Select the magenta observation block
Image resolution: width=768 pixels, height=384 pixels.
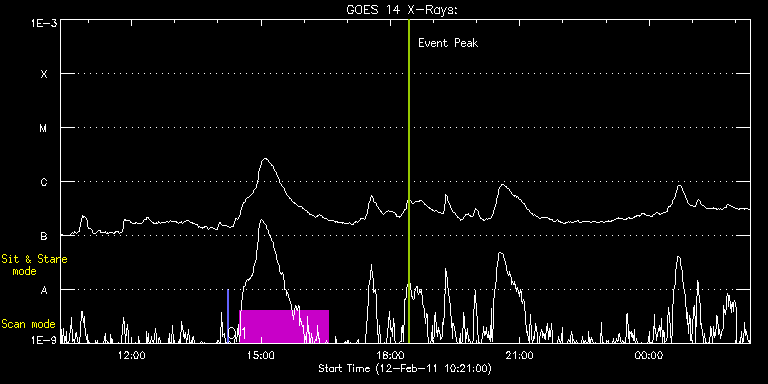284,326
